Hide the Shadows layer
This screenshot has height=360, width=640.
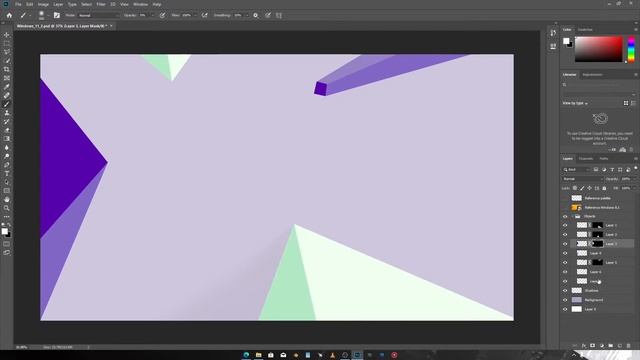click(565, 291)
